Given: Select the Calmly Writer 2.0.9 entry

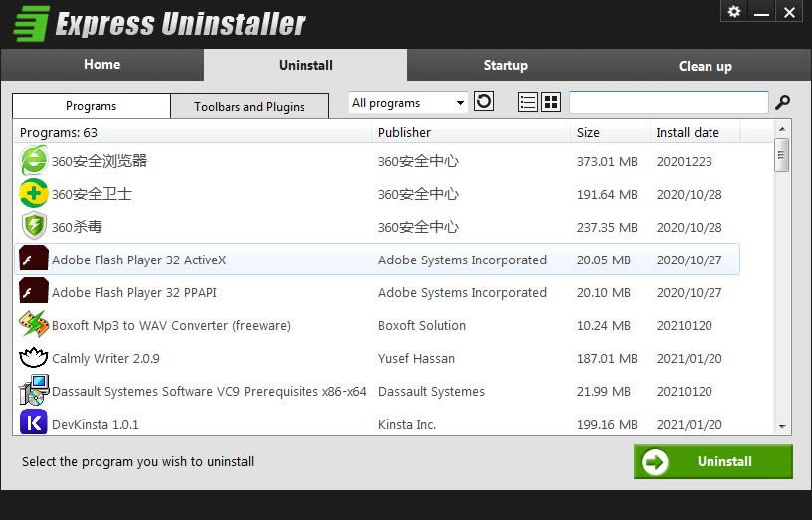Looking at the screenshot, I should (x=377, y=358).
